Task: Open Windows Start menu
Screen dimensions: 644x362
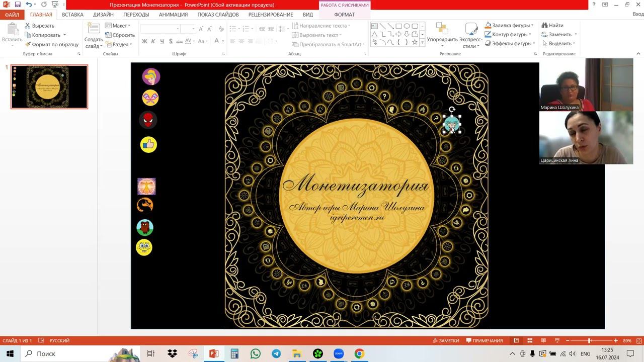Action: click(10, 354)
